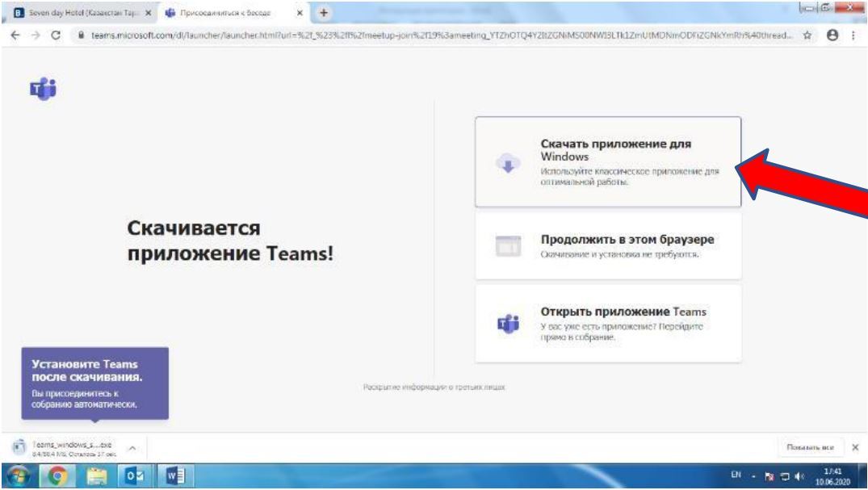Open Google Chrome from the taskbar
The width and height of the screenshot is (868, 490).
[x=57, y=476]
